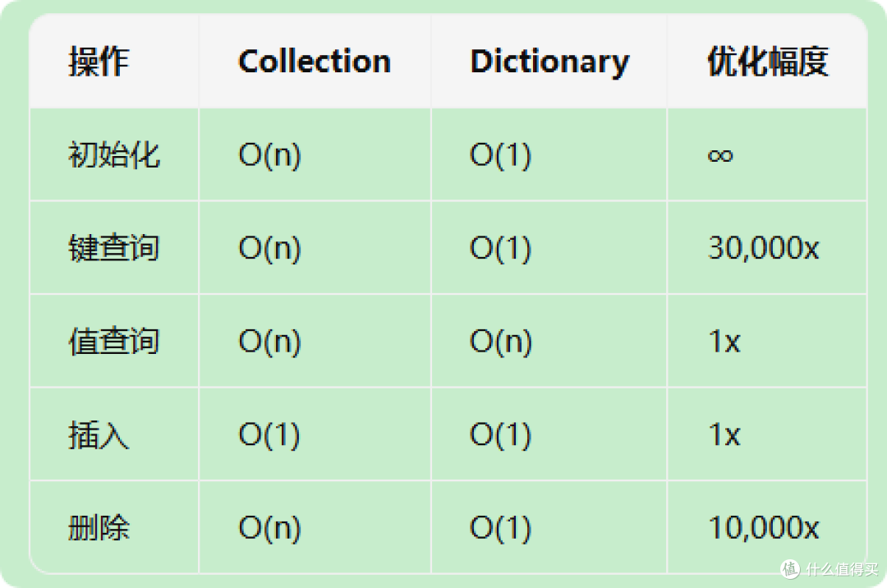
Task: Click Collection O(1) in 插入 row
Action: [x=269, y=434]
